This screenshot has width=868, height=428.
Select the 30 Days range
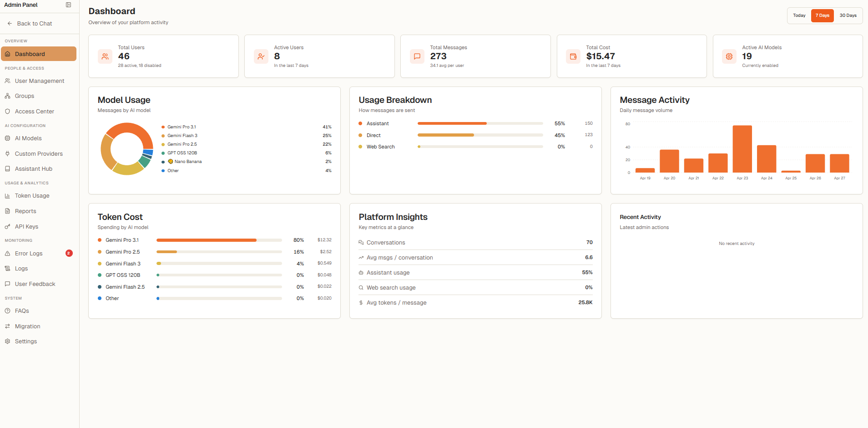pyautogui.click(x=848, y=15)
